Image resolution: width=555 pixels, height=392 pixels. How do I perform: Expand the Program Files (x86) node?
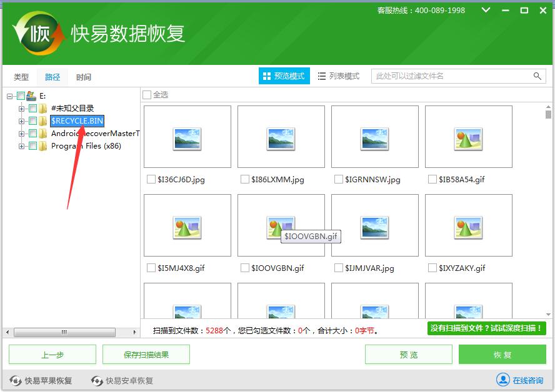tap(22, 146)
